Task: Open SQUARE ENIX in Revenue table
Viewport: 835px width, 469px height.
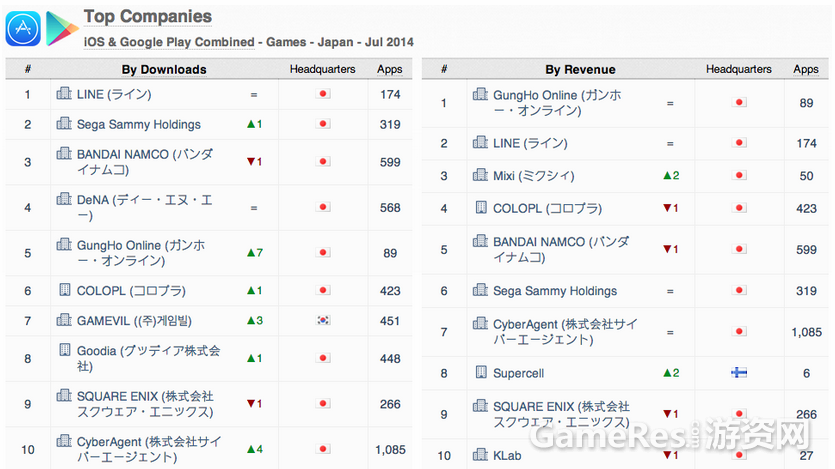Action: 562,415
